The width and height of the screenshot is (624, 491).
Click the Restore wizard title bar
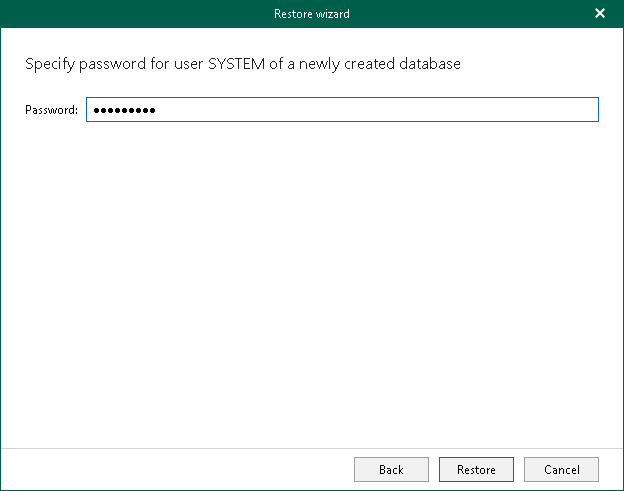point(311,14)
